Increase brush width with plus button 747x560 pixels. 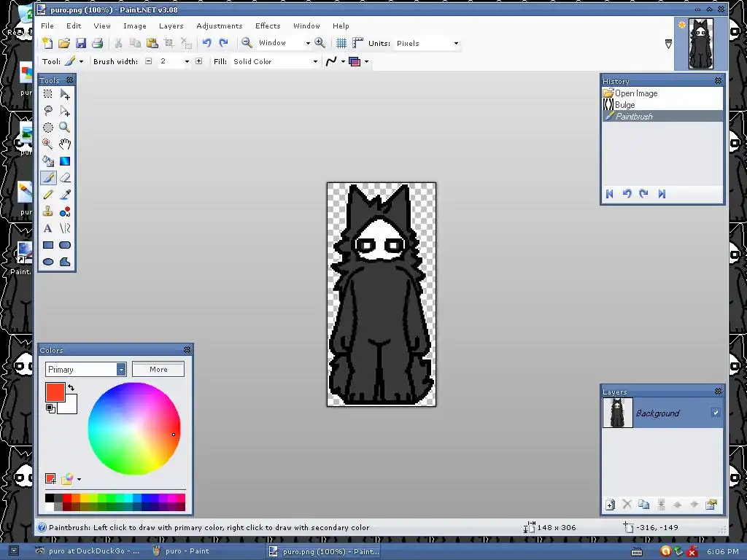coord(198,61)
